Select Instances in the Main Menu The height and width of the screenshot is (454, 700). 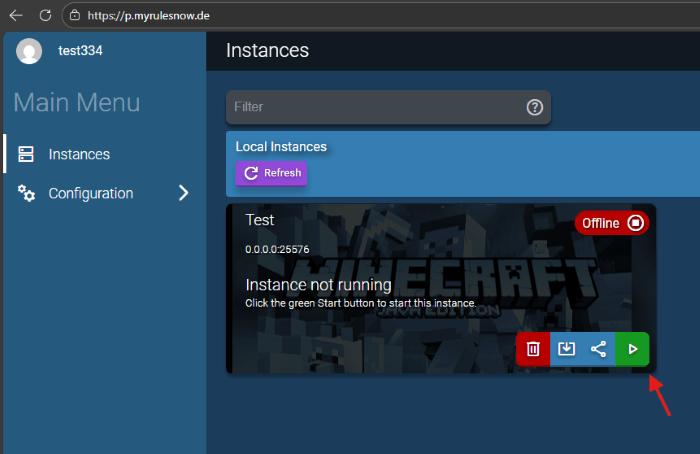coord(79,154)
